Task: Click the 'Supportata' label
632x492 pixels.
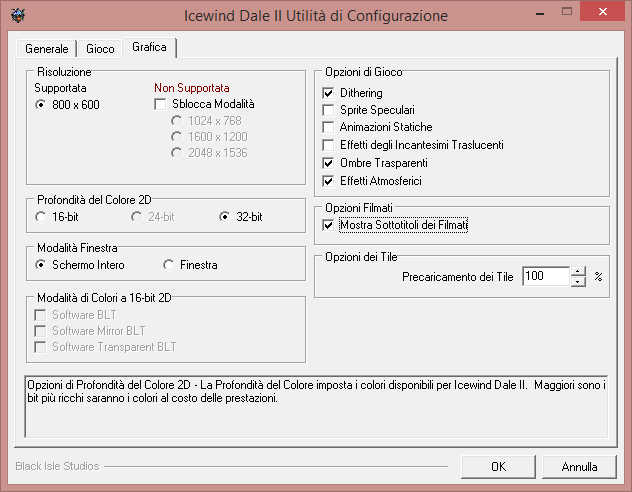Action: click(x=60, y=88)
